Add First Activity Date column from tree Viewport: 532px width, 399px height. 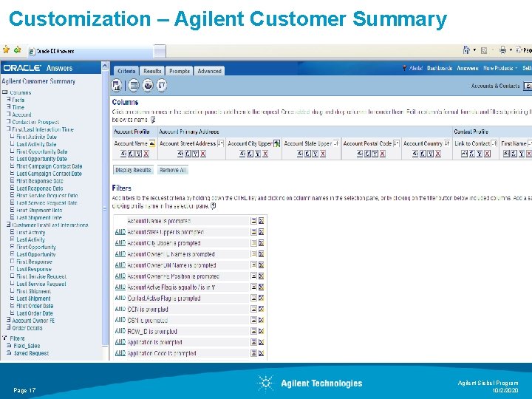coord(36,137)
